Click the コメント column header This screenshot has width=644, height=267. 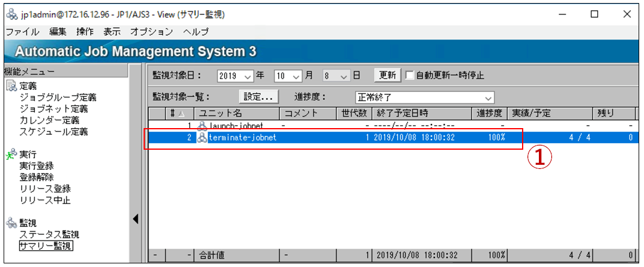(308, 114)
